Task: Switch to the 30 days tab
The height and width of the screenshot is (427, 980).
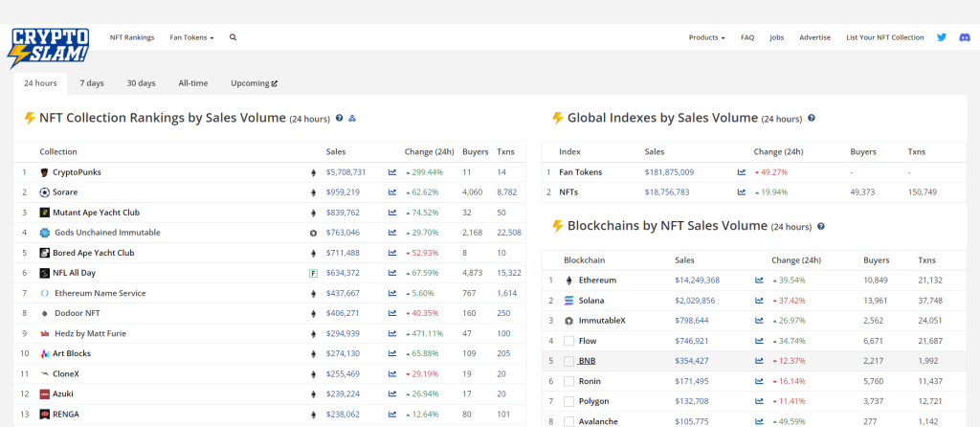Action: click(142, 83)
